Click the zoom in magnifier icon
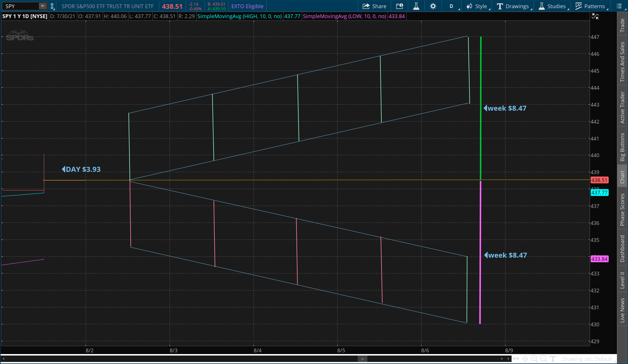 click(534, 359)
